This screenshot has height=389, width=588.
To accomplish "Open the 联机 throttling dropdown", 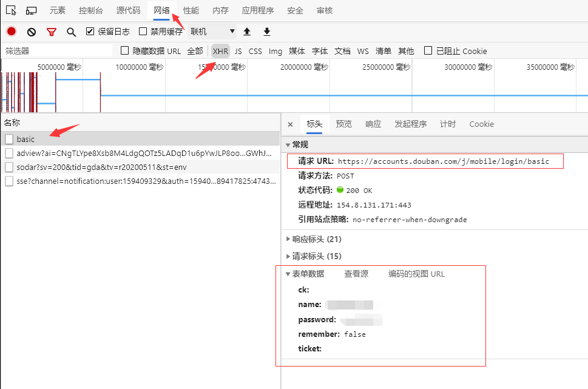I will (212, 32).
